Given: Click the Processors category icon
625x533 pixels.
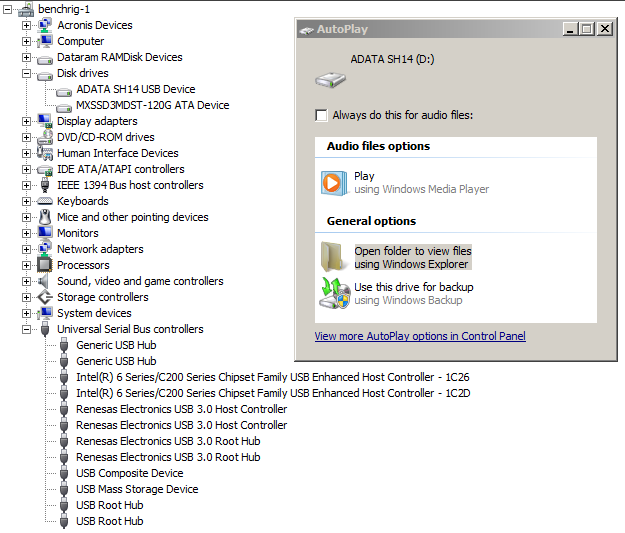Looking at the screenshot, I should (x=45, y=265).
